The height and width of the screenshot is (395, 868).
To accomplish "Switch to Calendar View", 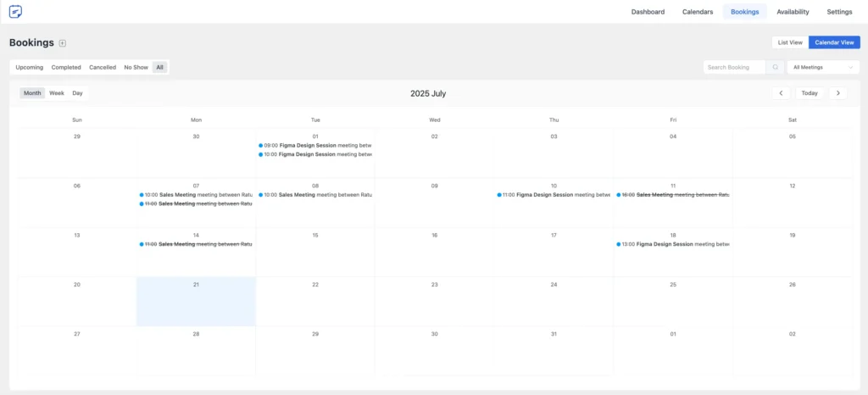I will [834, 42].
